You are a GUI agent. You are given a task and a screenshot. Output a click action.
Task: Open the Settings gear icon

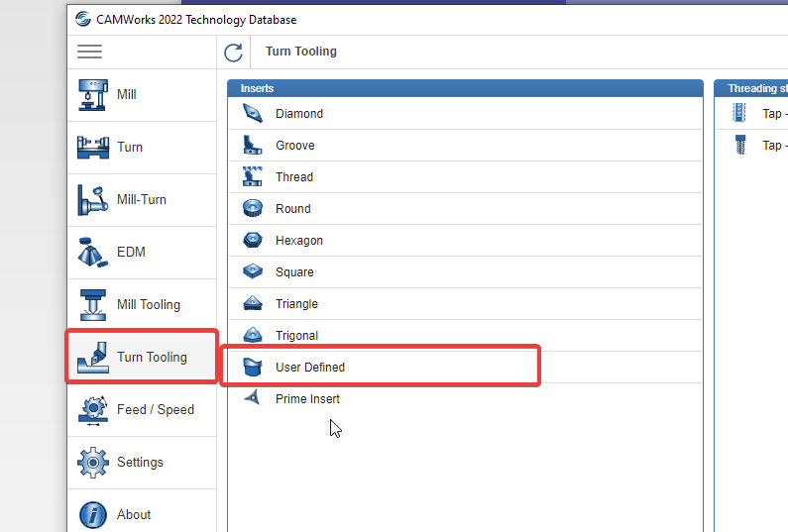pyautogui.click(x=93, y=463)
